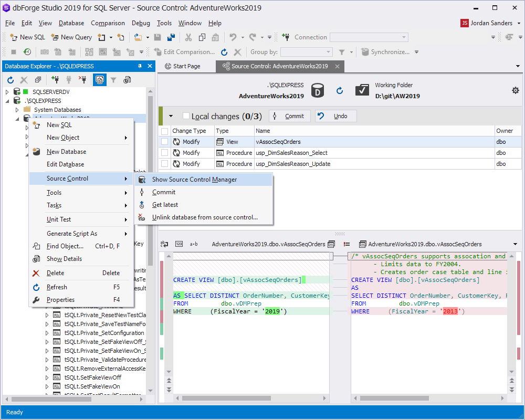The width and height of the screenshot is (525, 420).
Task: Click the Undo arrow icon in main toolbar
Action: coord(233,37)
